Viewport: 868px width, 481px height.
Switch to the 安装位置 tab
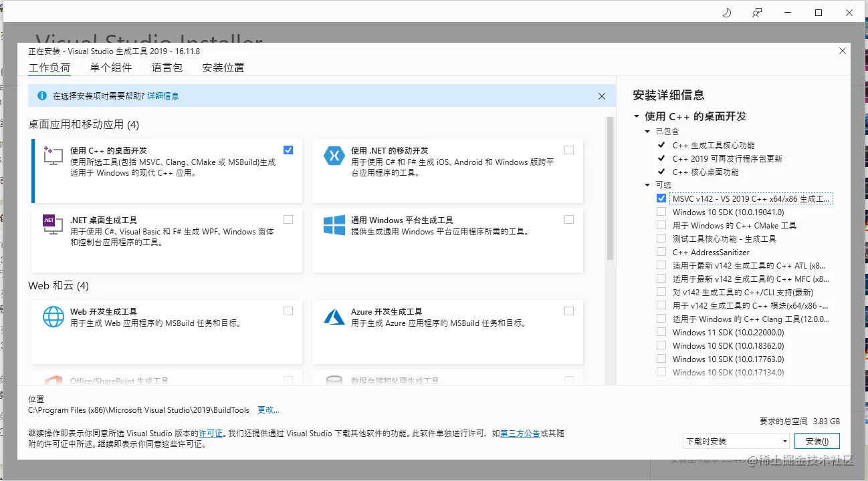tap(223, 67)
